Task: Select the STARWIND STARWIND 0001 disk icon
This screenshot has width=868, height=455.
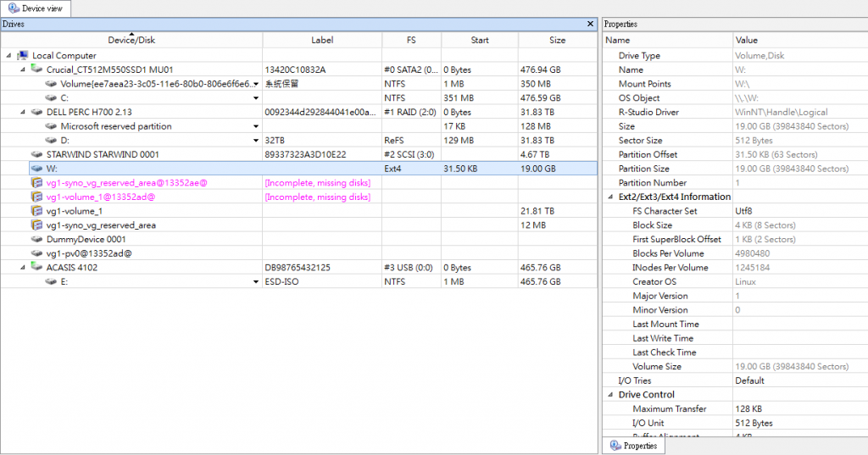Action: 36,154
